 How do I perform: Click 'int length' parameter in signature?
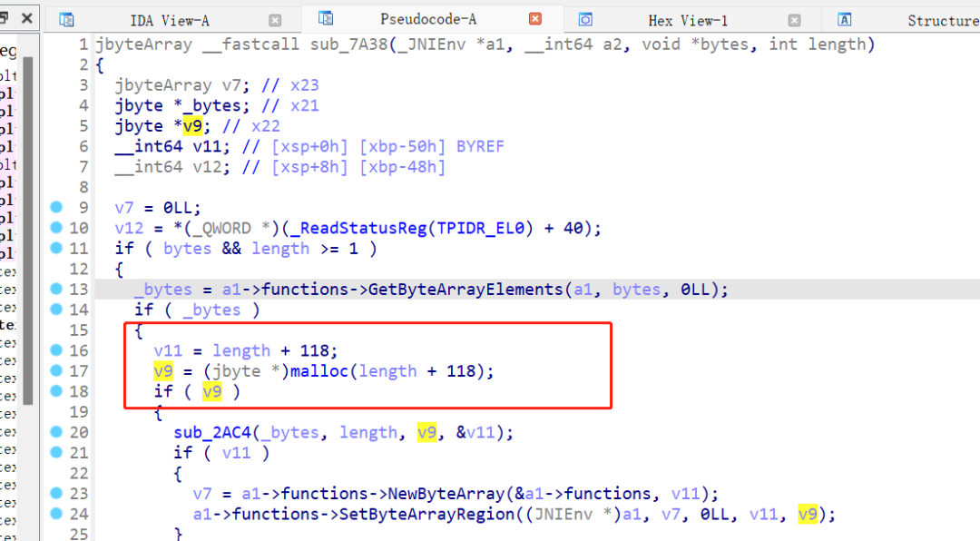pos(818,44)
